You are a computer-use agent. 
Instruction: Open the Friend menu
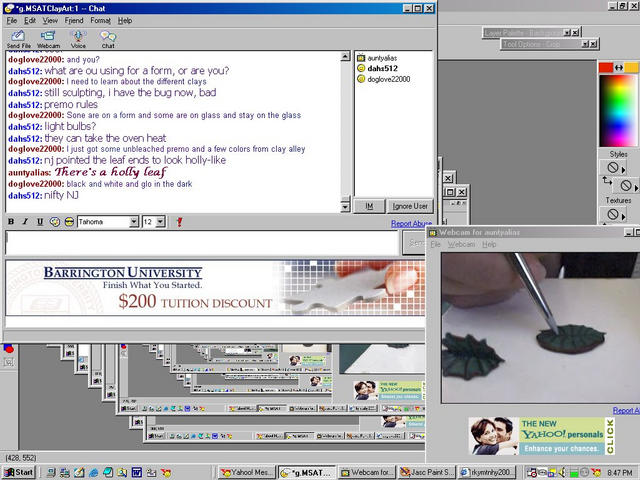(x=74, y=20)
